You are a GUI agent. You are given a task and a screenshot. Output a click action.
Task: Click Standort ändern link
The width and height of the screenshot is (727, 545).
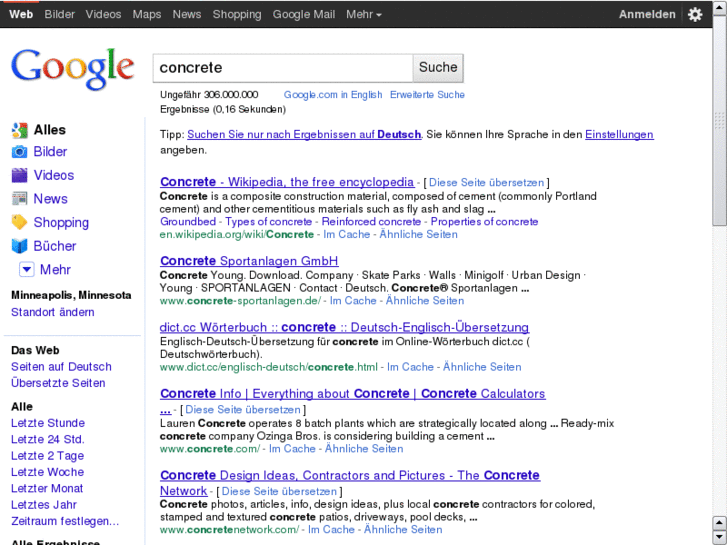(x=53, y=312)
